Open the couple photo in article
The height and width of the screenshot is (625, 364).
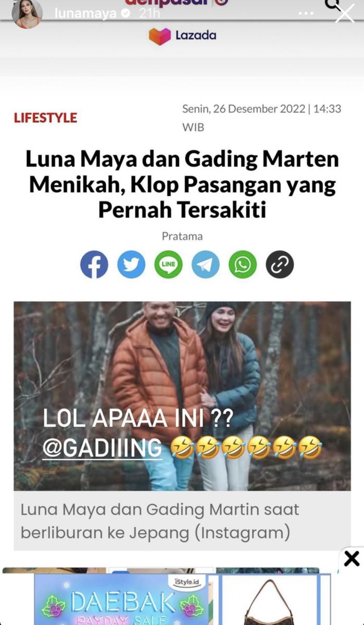tap(182, 396)
